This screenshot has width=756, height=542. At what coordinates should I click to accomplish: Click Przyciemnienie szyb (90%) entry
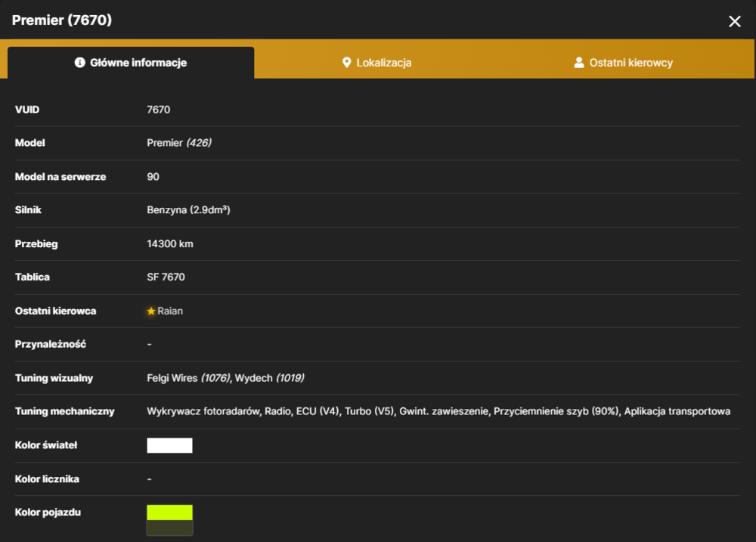(556, 411)
